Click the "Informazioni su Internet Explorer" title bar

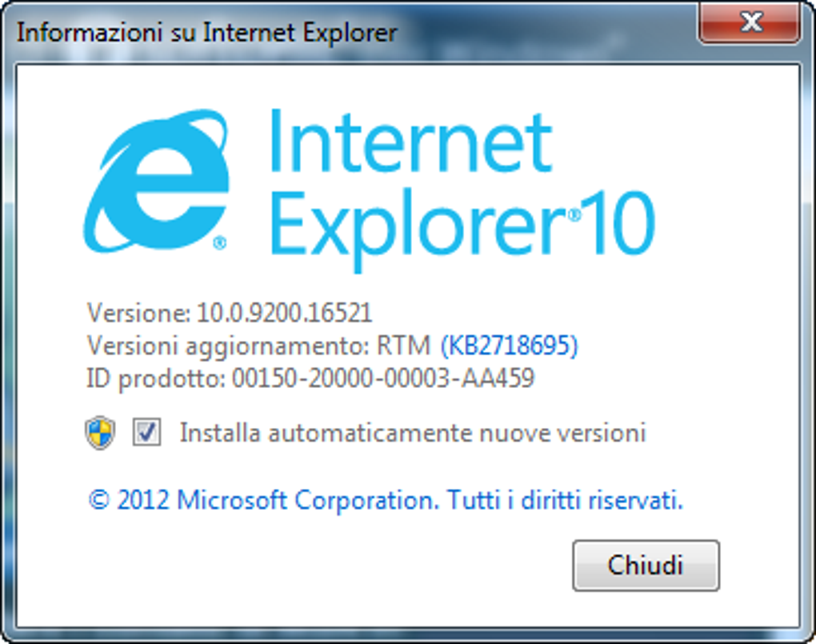206,32
